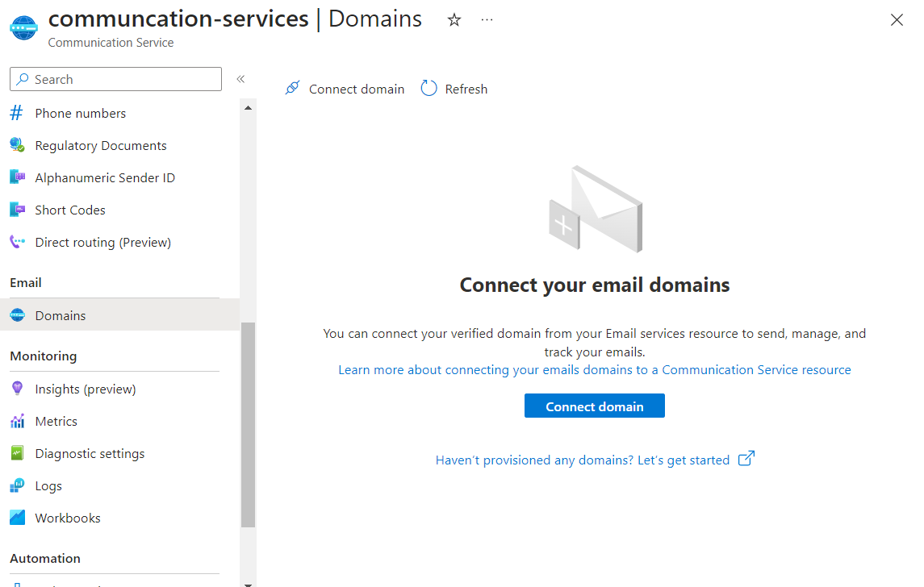Image resolution: width=924 pixels, height=587 pixels.
Task: Favorite the resource with the star icon
Action: [x=454, y=20]
